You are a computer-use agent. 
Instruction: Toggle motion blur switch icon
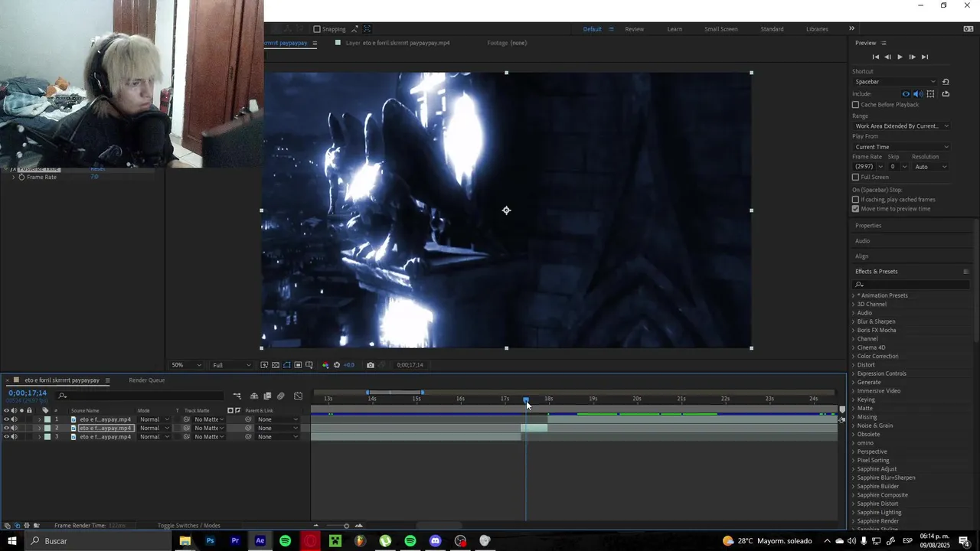[x=281, y=396]
